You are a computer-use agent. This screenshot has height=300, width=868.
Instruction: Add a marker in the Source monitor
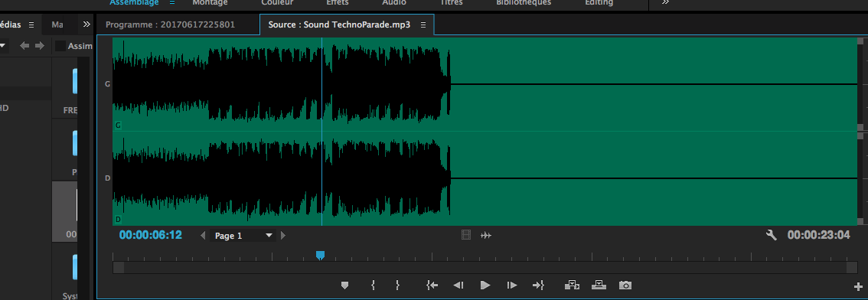[x=345, y=285]
